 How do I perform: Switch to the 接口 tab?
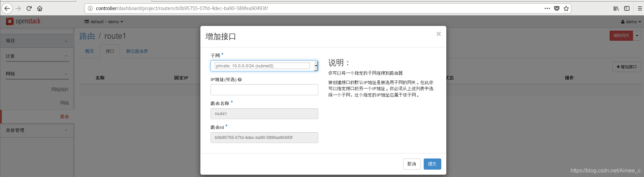tap(110, 51)
